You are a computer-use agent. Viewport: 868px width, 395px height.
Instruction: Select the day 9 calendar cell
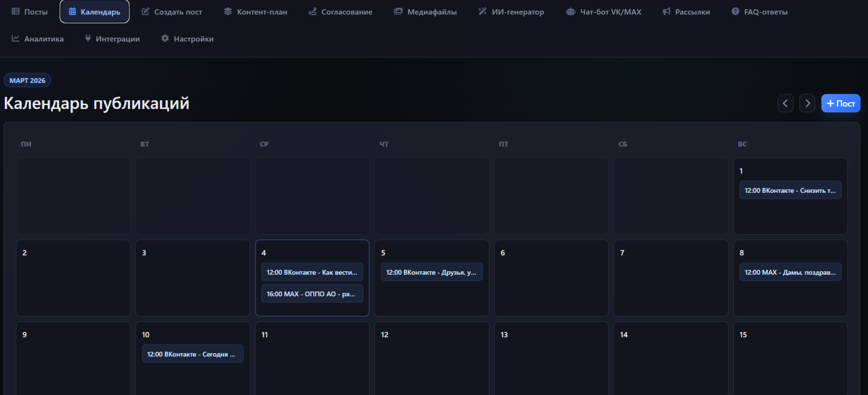pyautogui.click(x=73, y=358)
